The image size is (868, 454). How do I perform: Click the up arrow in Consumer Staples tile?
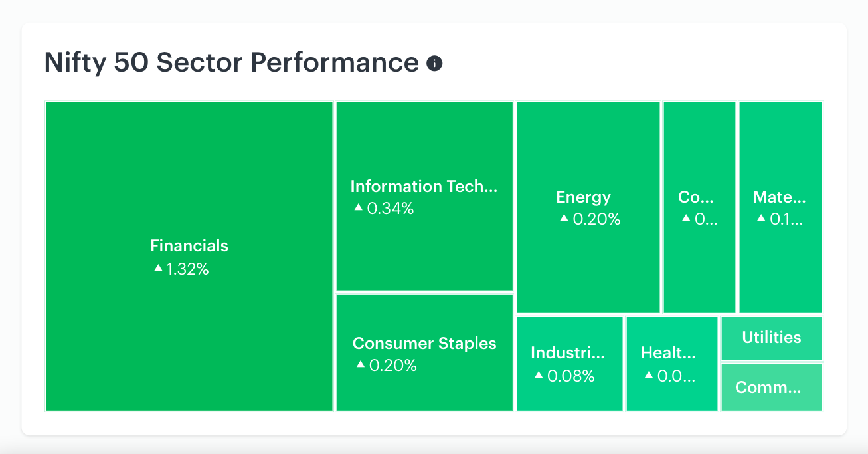(361, 364)
